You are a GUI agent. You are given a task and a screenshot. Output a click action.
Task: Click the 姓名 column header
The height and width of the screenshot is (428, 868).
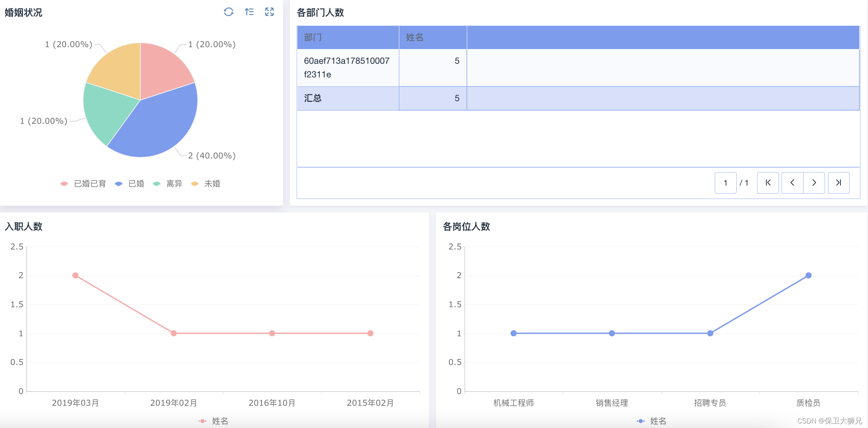pyautogui.click(x=414, y=37)
